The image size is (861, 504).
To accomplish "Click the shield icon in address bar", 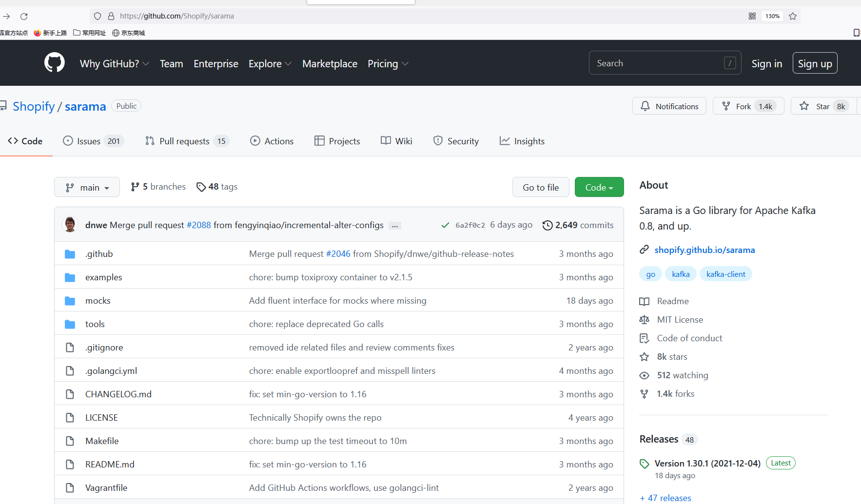I will 98,16.
